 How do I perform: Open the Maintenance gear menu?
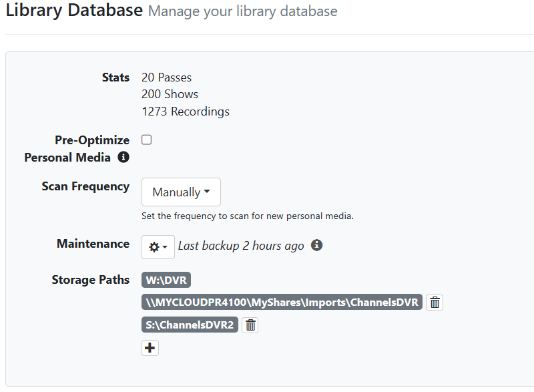[x=158, y=246]
